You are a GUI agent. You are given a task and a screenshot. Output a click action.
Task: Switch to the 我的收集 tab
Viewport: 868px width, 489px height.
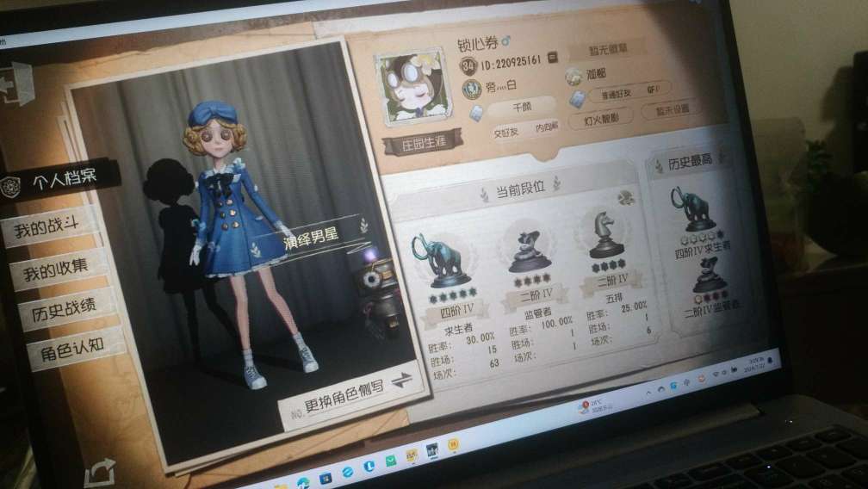point(57,269)
